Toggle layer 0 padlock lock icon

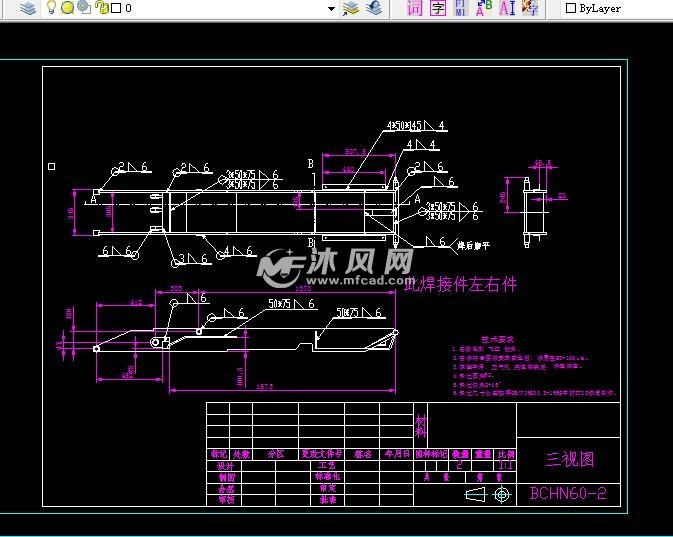[x=101, y=8]
